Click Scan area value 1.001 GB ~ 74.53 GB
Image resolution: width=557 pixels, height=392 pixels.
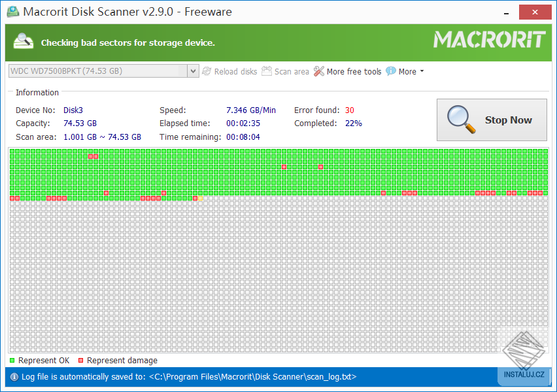click(102, 137)
